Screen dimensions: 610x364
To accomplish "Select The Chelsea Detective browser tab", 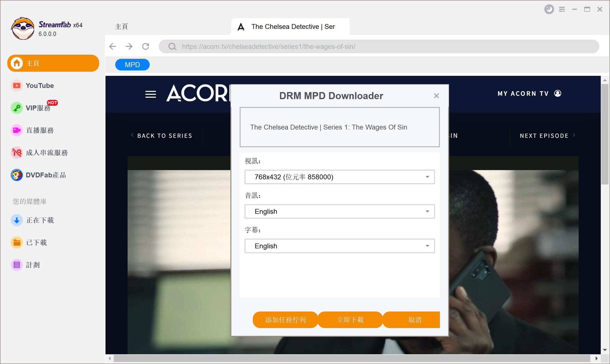I will tap(290, 26).
